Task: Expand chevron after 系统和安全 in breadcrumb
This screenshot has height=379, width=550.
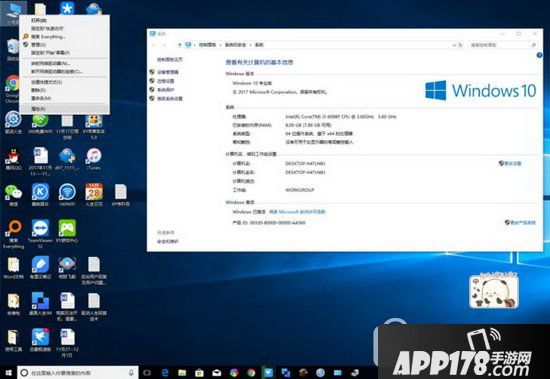Action: click(250, 45)
